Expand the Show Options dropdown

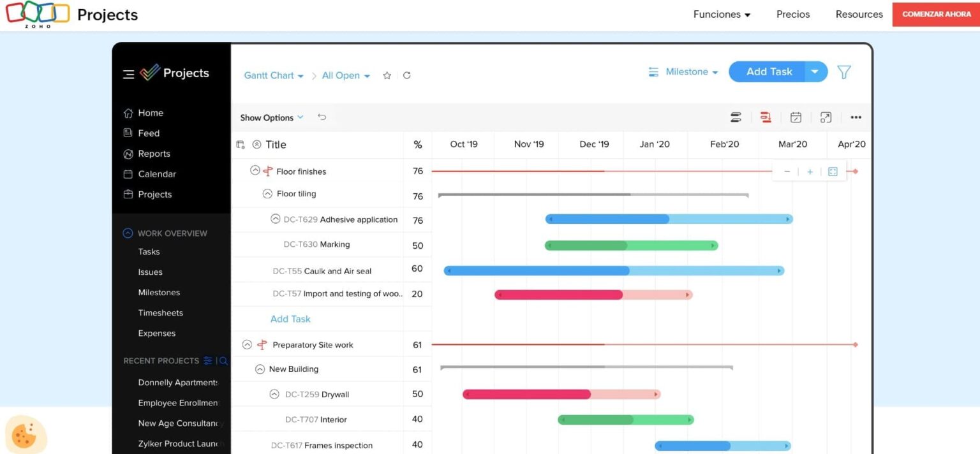click(271, 117)
